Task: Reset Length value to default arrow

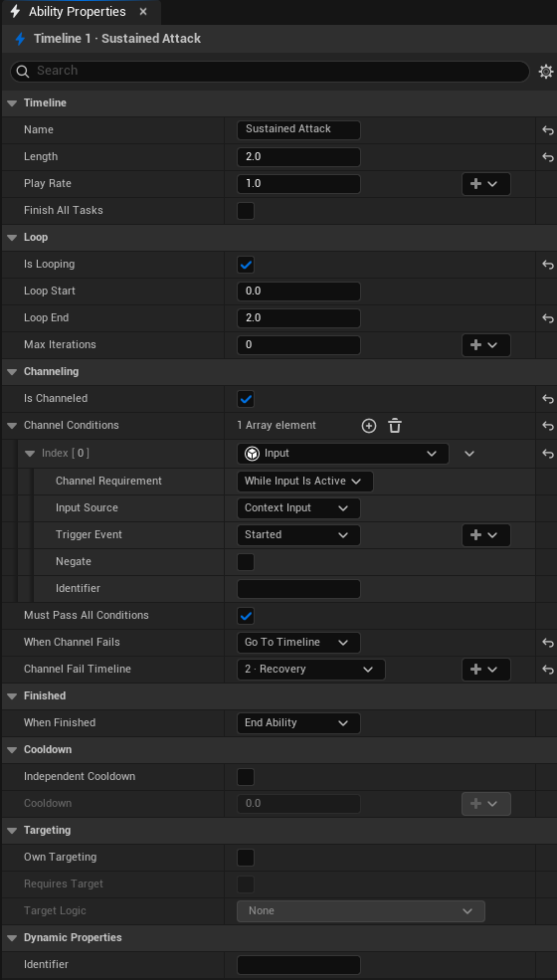Action: (x=548, y=157)
